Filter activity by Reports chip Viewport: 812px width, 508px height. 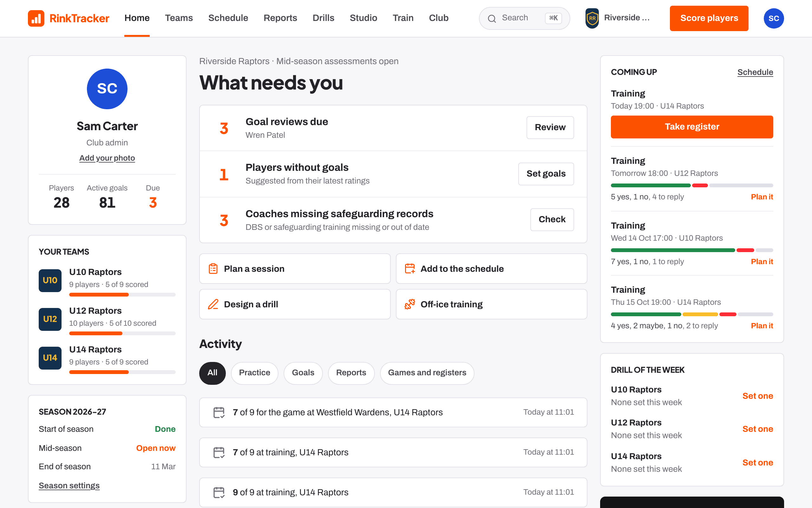tap(351, 373)
